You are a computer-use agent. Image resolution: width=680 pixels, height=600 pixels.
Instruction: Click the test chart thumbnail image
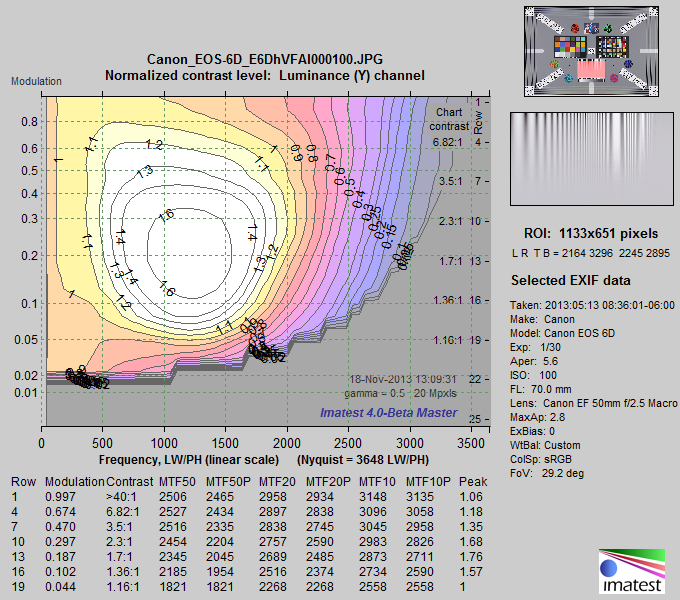click(592, 51)
